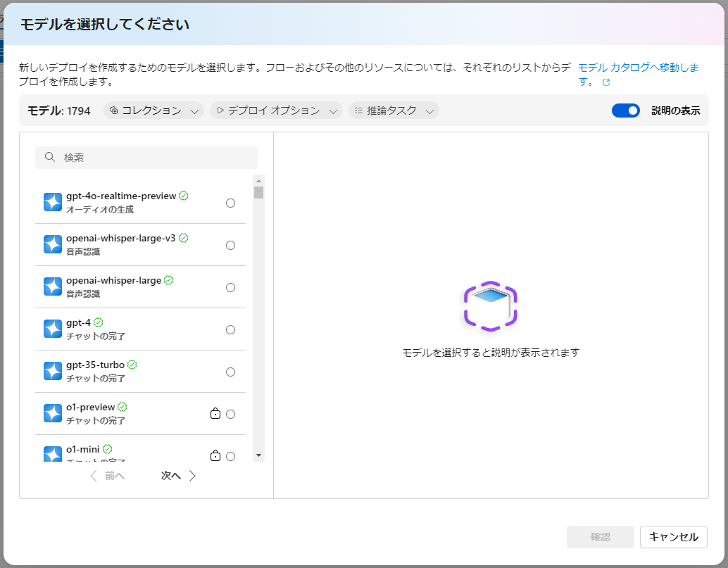The height and width of the screenshot is (568, 728).
Task: Click the モデル: 1794 count label
Action: [59, 111]
